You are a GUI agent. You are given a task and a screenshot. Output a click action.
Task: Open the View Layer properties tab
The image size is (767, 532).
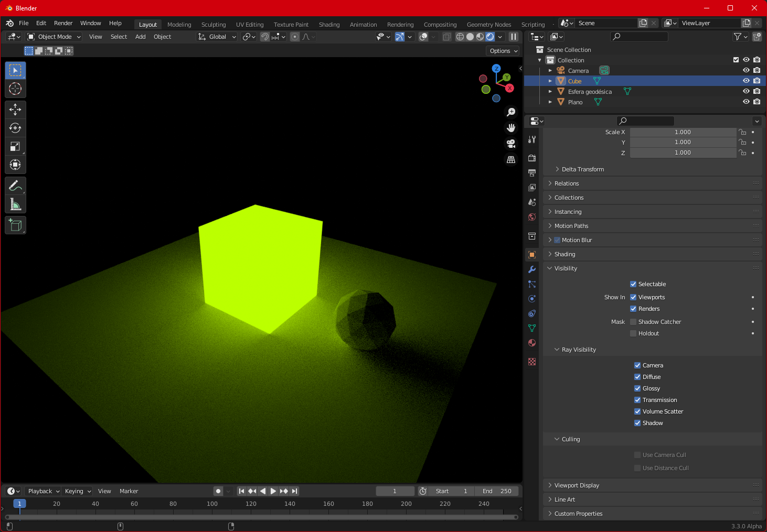532,187
